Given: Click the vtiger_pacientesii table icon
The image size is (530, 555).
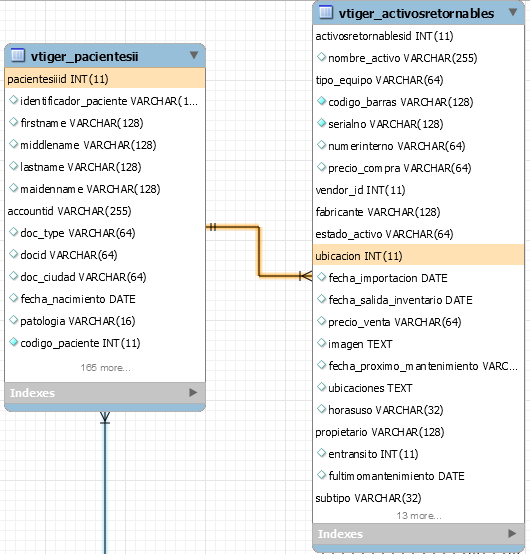Looking at the screenshot, I should point(18,56).
